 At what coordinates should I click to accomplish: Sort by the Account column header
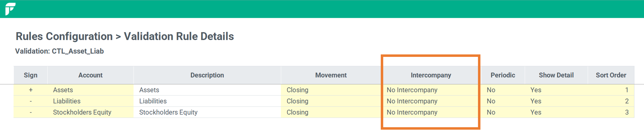point(91,75)
